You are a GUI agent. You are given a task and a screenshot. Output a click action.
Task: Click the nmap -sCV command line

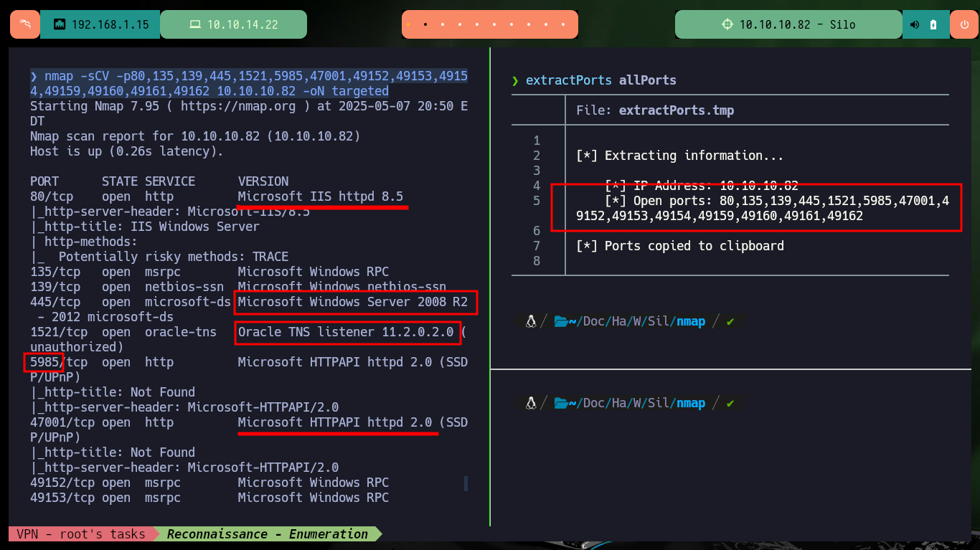click(x=249, y=83)
